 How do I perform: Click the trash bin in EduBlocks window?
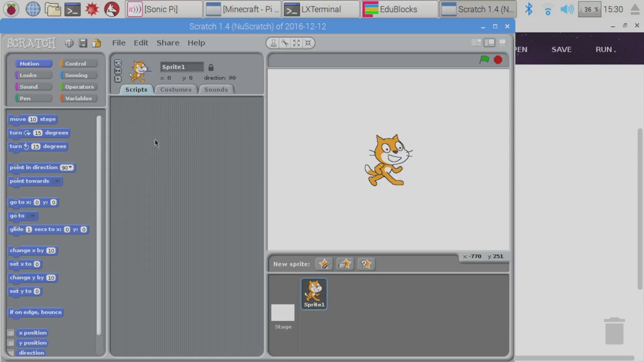coord(614,331)
